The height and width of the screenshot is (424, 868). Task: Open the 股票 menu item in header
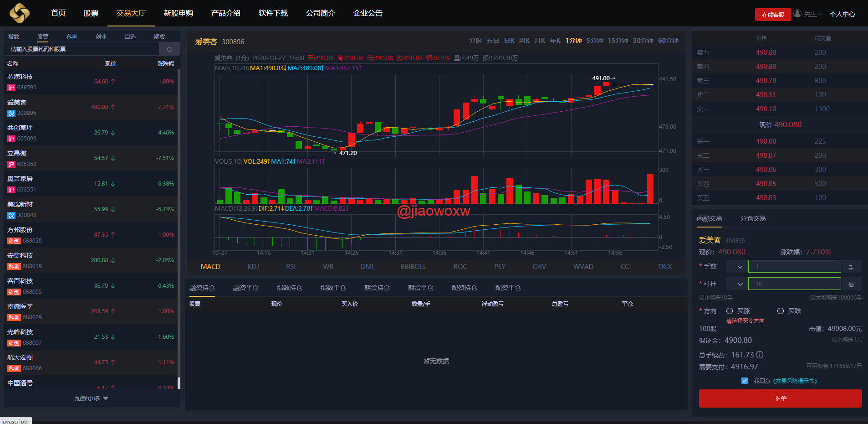[x=91, y=13]
